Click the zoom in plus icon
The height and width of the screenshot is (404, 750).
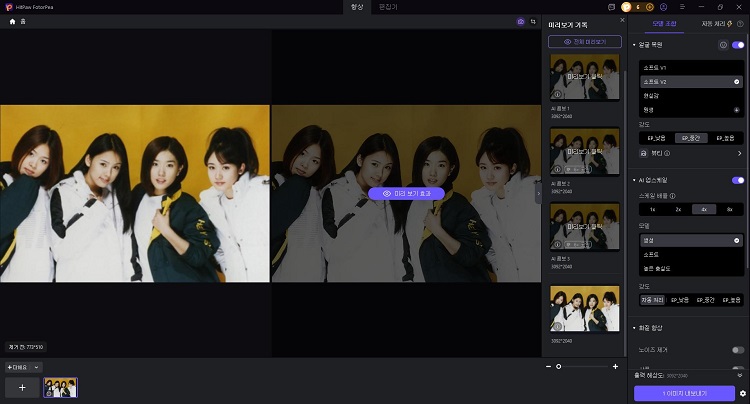click(x=615, y=367)
